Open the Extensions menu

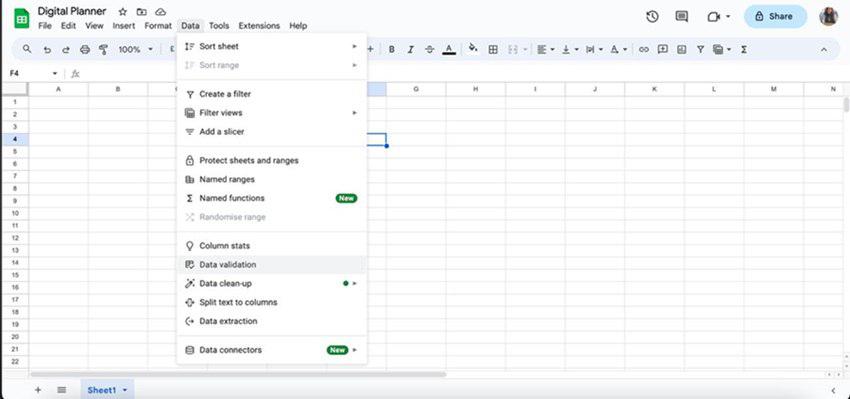[x=259, y=25]
